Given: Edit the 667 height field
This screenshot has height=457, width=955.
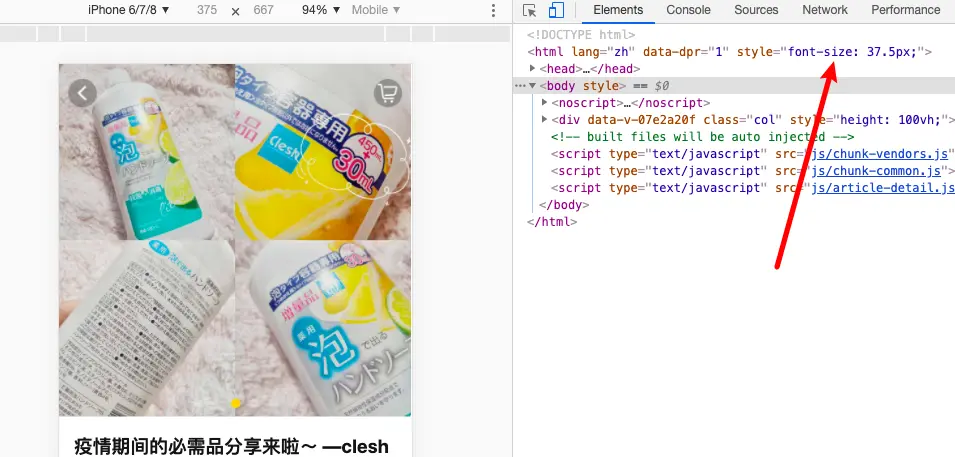Looking at the screenshot, I should [264, 10].
